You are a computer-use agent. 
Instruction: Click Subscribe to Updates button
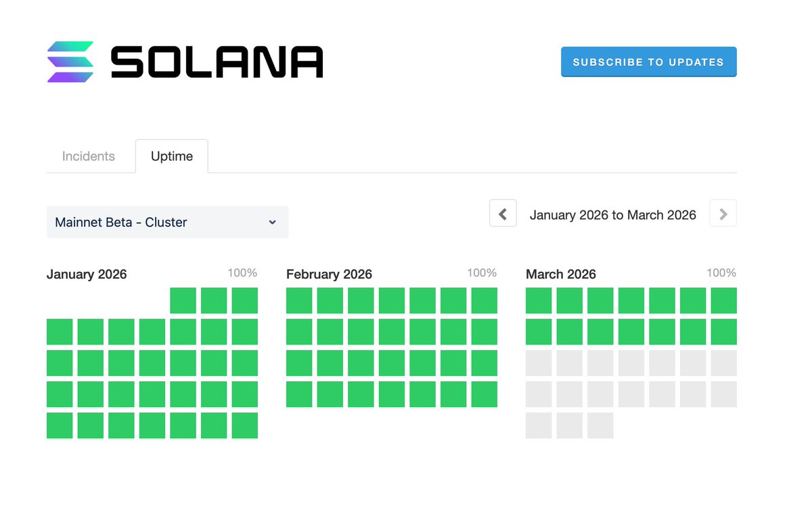pyautogui.click(x=648, y=62)
